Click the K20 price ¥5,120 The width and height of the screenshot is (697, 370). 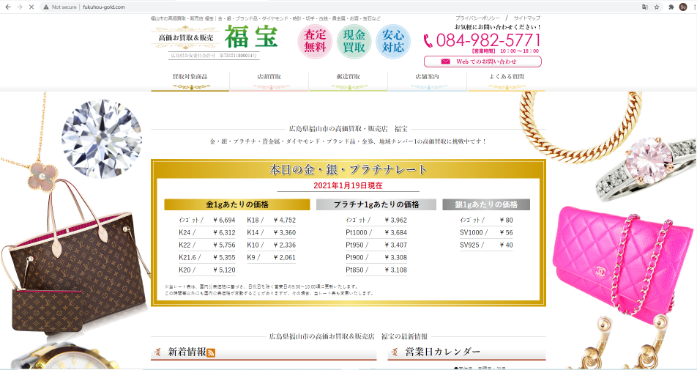[x=224, y=270]
